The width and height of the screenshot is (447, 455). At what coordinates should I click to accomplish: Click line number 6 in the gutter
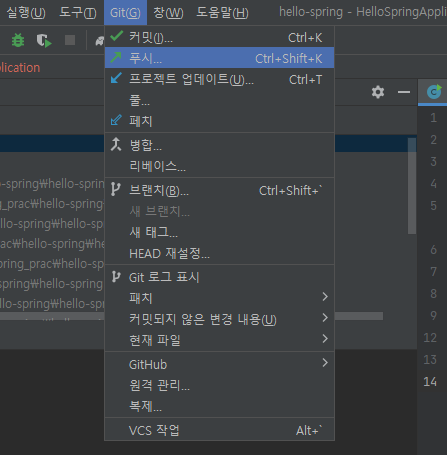[x=433, y=249]
